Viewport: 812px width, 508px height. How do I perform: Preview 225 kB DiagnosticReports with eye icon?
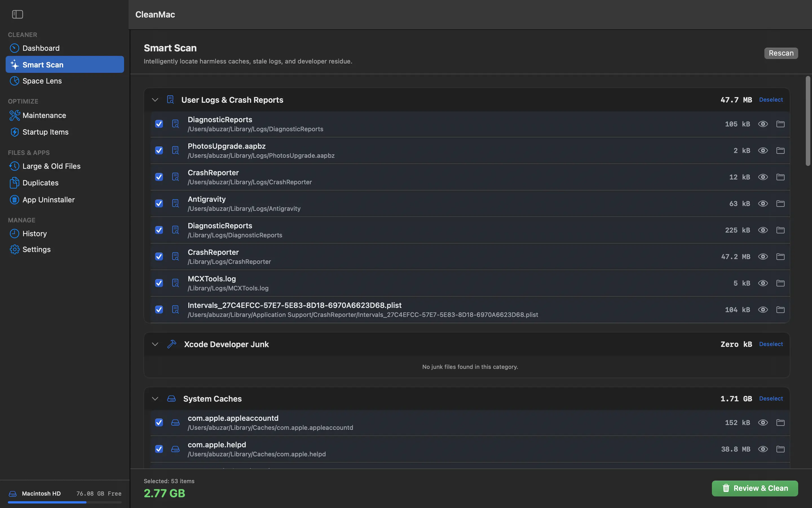pos(763,230)
